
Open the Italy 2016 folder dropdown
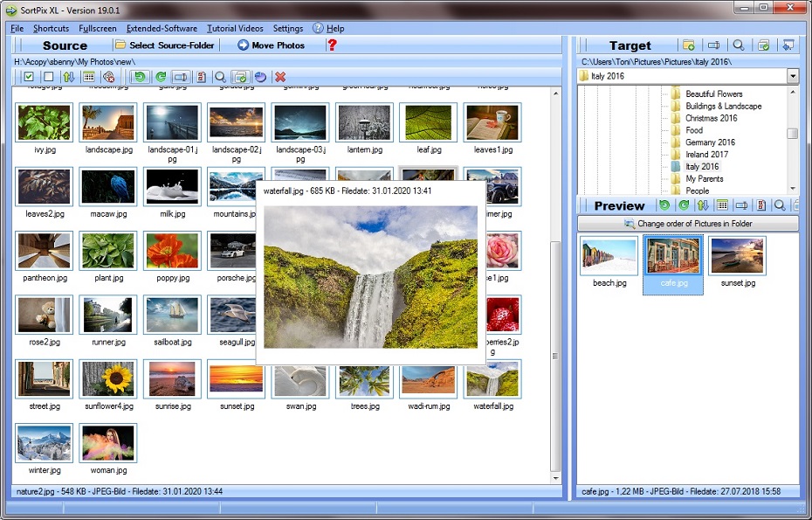(x=792, y=76)
